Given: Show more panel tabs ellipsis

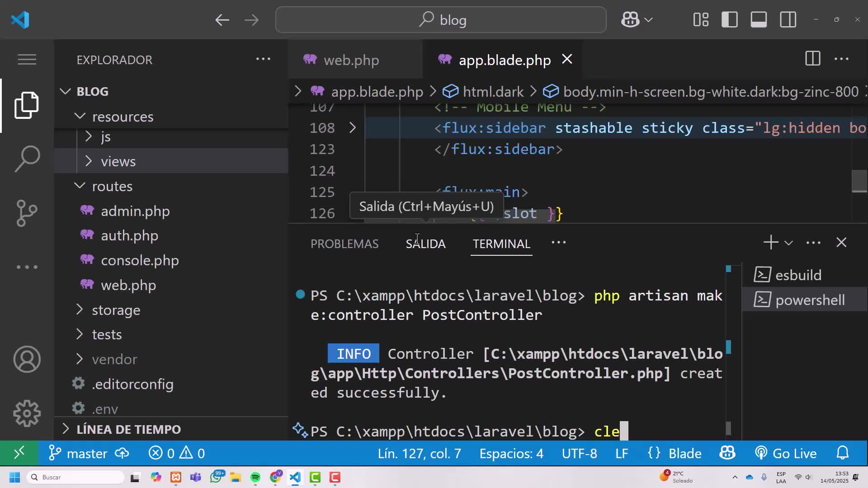Looking at the screenshot, I should coord(558,243).
